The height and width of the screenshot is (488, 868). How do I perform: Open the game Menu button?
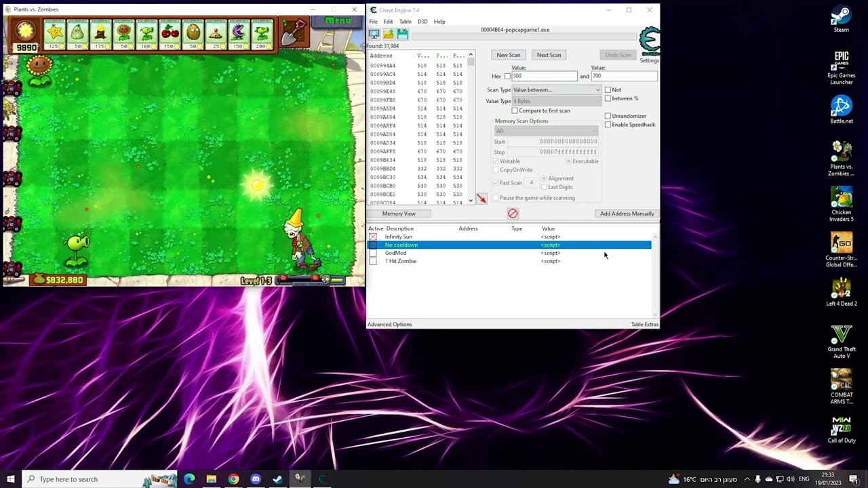(338, 21)
